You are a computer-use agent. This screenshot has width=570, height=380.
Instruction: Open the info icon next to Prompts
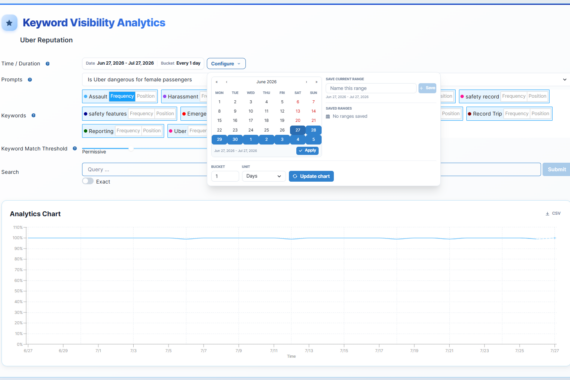tap(30, 80)
